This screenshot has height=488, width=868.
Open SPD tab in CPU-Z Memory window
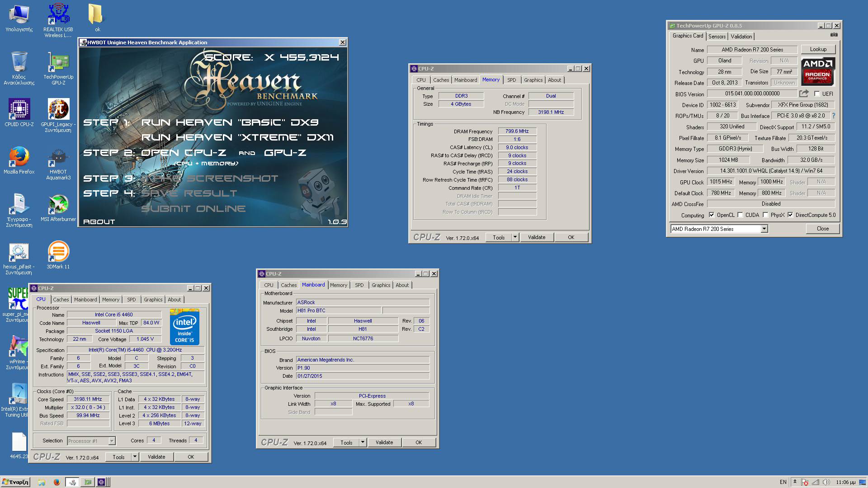click(x=511, y=80)
